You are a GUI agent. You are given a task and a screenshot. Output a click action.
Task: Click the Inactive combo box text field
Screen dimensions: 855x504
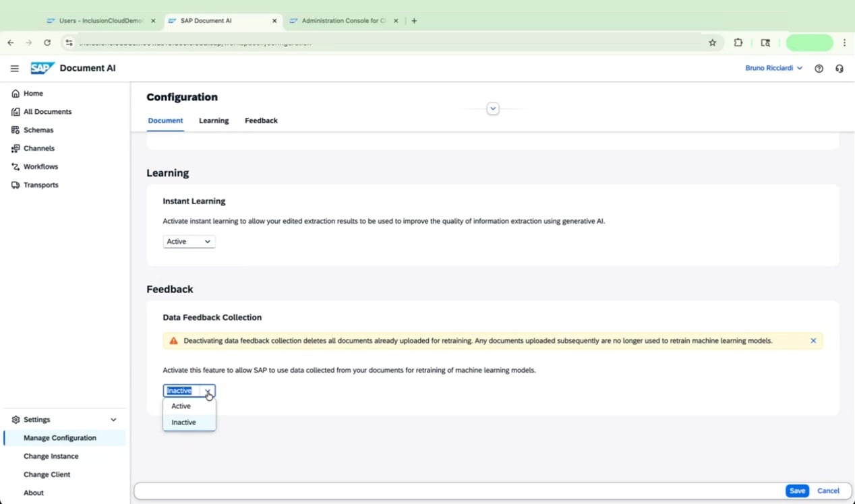pos(182,391)
